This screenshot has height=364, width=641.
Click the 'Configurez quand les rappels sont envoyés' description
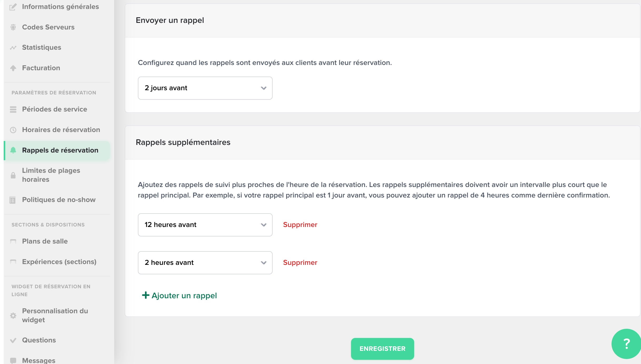(x=265, y=63)
